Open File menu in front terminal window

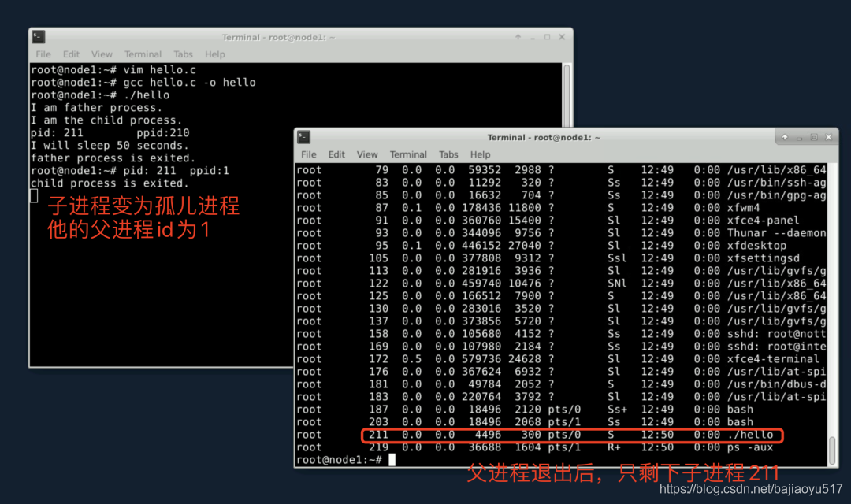pos(308,154)
